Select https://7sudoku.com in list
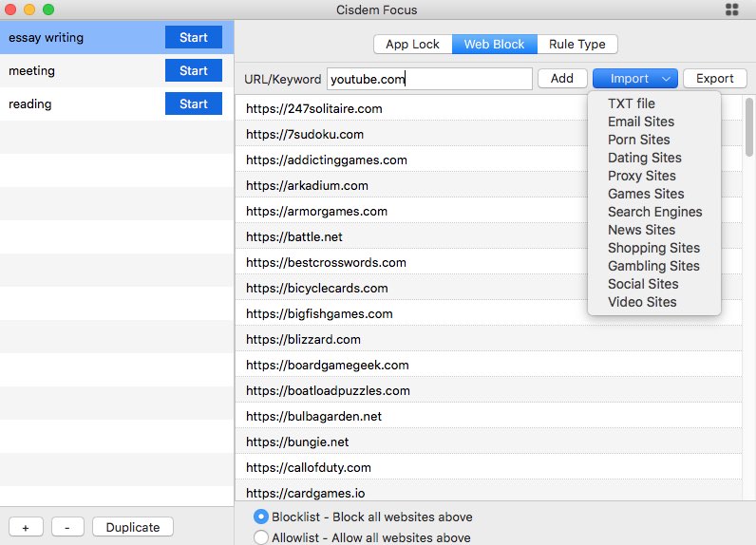756x545 pixels. pos(488,135)
